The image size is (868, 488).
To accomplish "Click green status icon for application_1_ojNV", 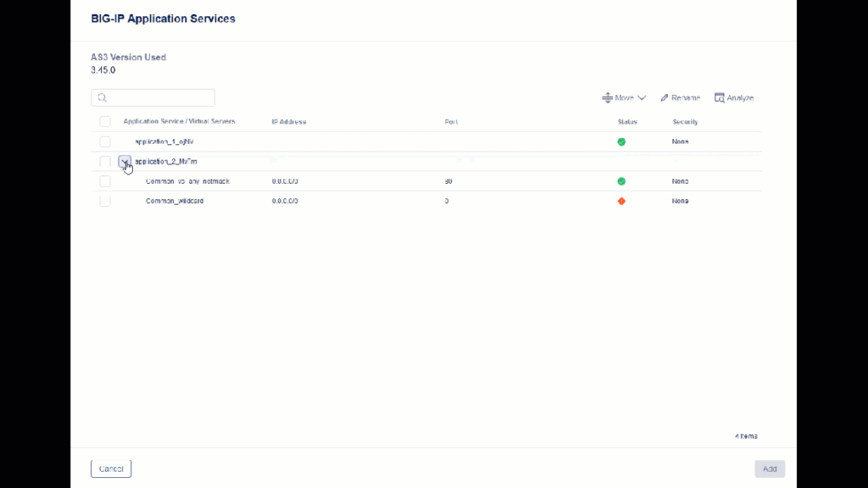I will pos(621,142).
